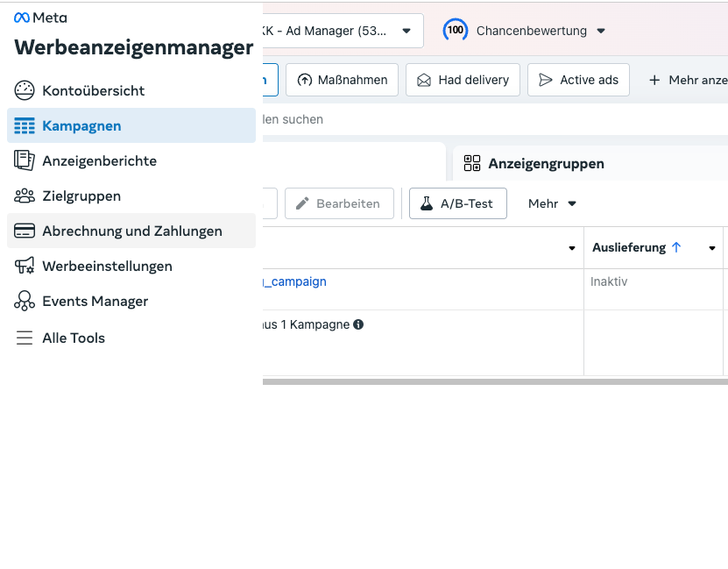
Task: Click the Meta logo
Action: coord(40,18)
